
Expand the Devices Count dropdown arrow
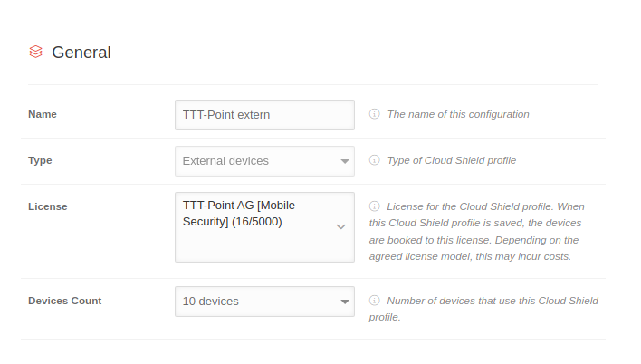point(345,302)
